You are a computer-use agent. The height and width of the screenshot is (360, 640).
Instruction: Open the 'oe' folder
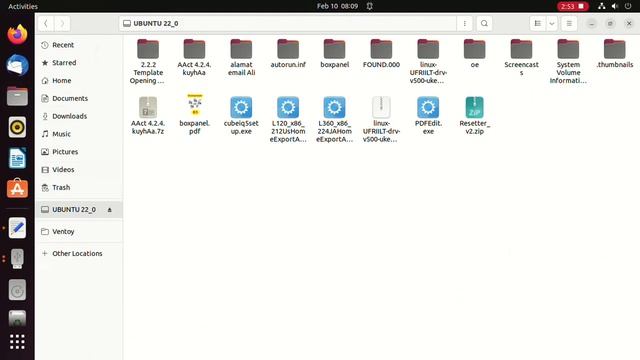point(474,53)
